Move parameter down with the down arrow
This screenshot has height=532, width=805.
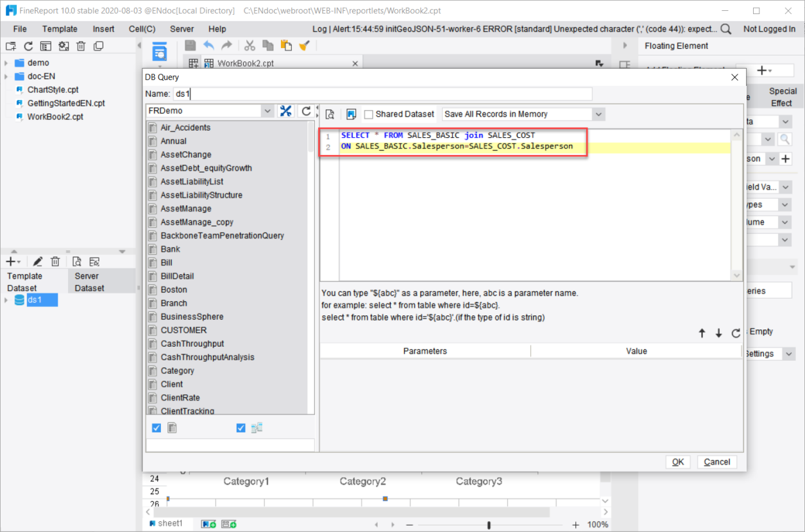coord(718,333)
